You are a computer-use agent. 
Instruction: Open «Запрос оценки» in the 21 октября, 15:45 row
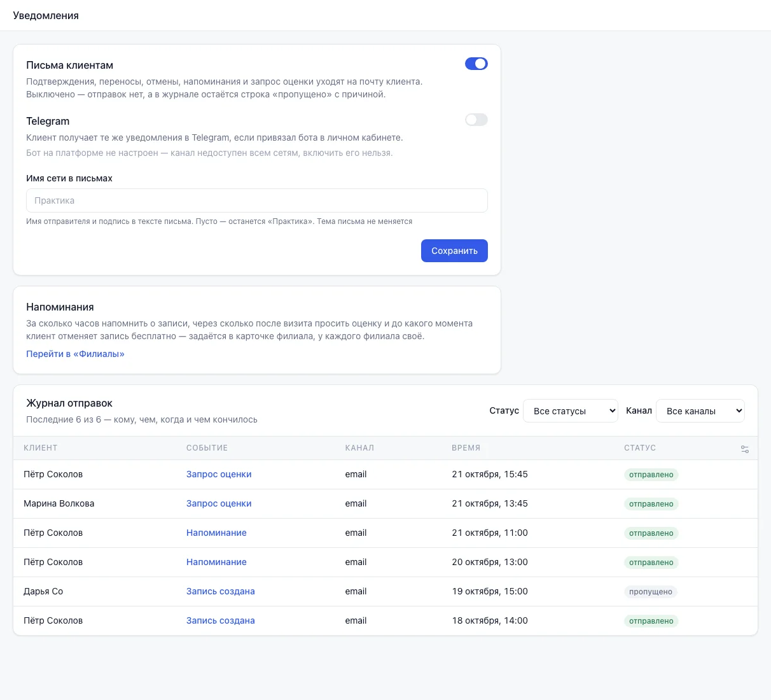[219, 474]
